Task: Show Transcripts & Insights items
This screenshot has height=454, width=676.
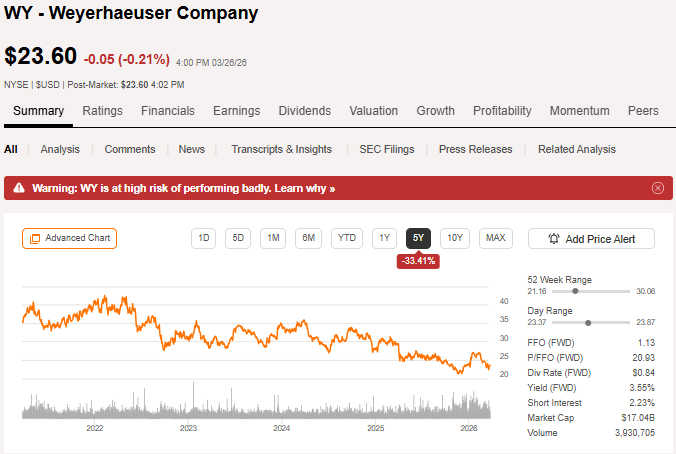Action: (281, 149)
